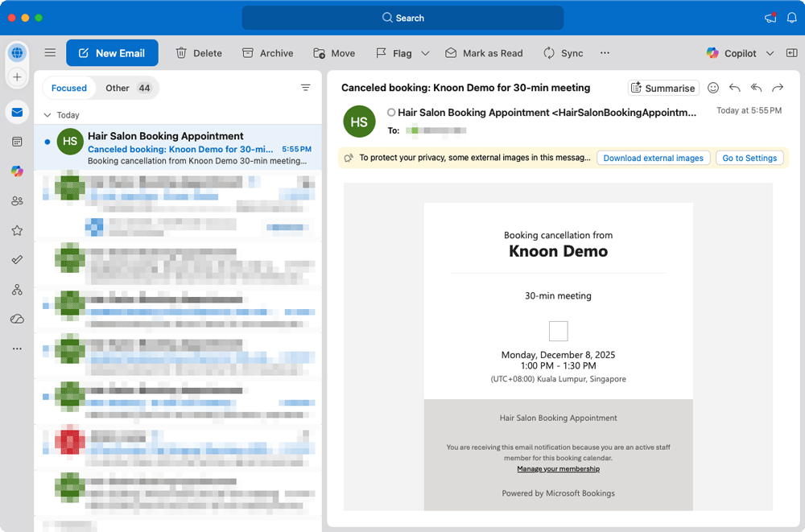Follow the Manage your membership link
805x532 pixels.
(558, 468)
